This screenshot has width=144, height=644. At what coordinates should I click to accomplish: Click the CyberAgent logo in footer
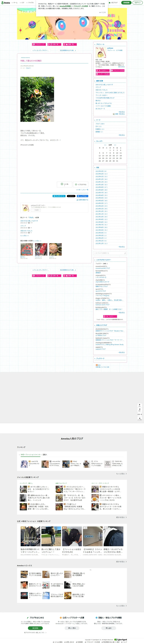point(121,640)
